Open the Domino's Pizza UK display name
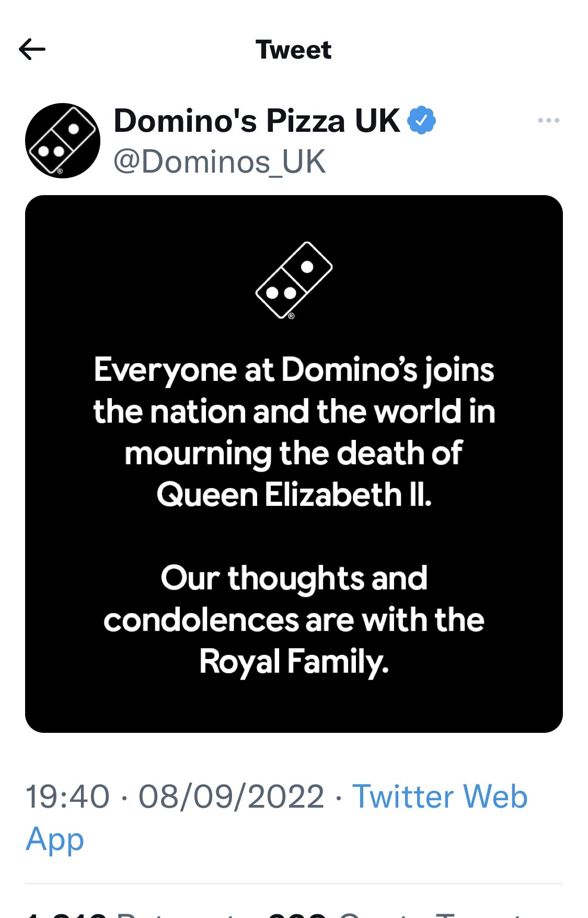The width and height of the screenshot is (588, 918). (257, 121)
